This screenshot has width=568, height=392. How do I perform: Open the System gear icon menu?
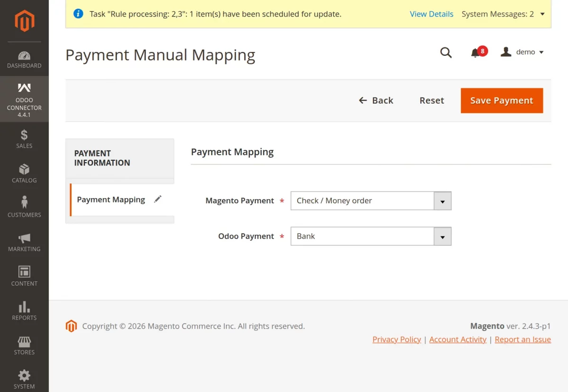[24, 379]
